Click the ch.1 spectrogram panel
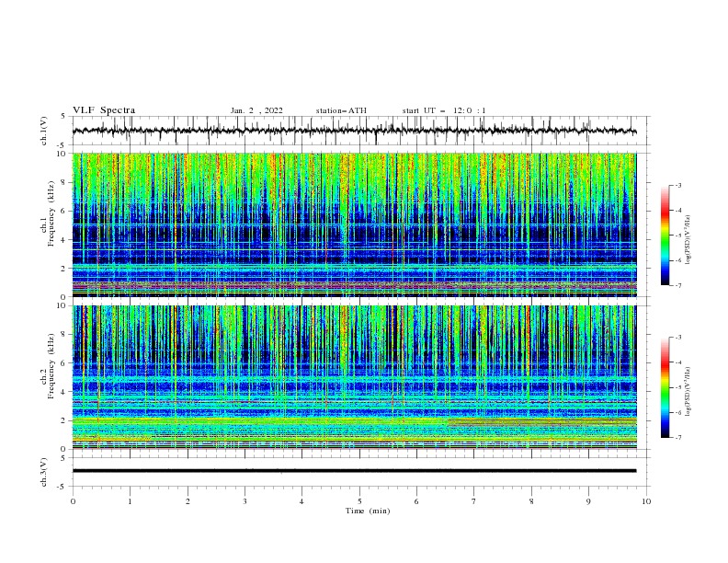The image size is (728, 563). point(355,224)
